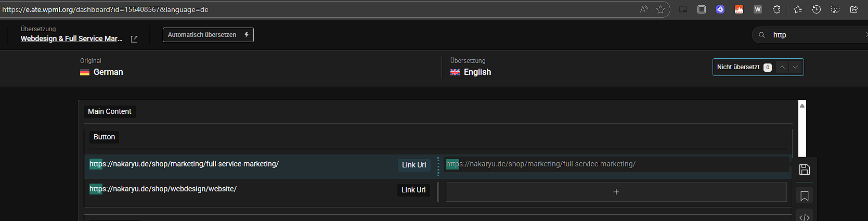Click plus to add translation for website URL
The height and width of the screenshot is (221, 868).
pyautogui.click(x=616, y=192)
